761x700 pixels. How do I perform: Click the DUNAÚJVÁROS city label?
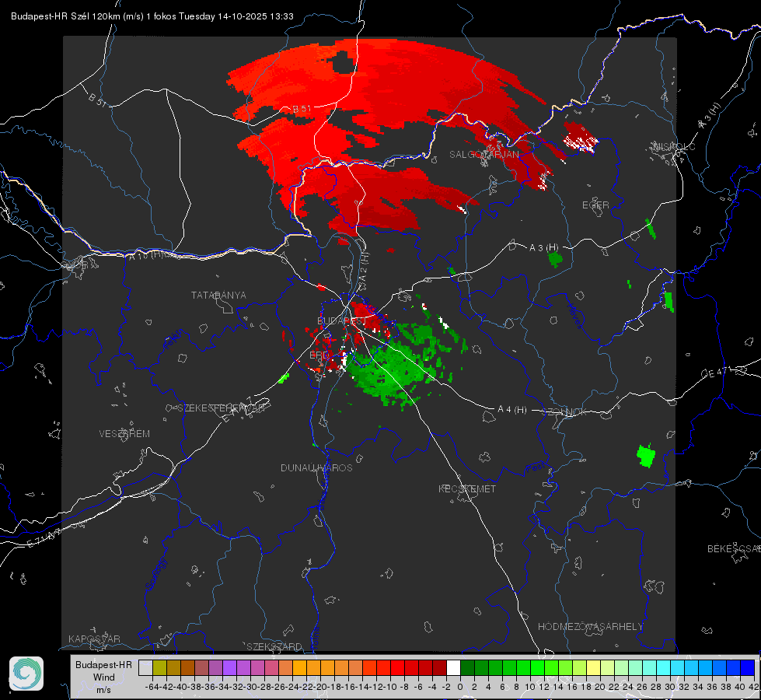[316, 467]
